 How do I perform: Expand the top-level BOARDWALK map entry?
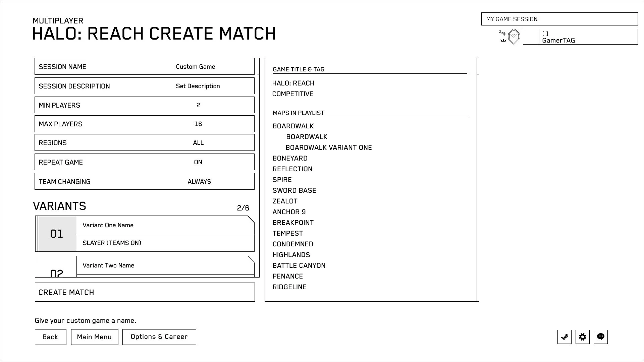pyautogui.click(x=293, y=126)
